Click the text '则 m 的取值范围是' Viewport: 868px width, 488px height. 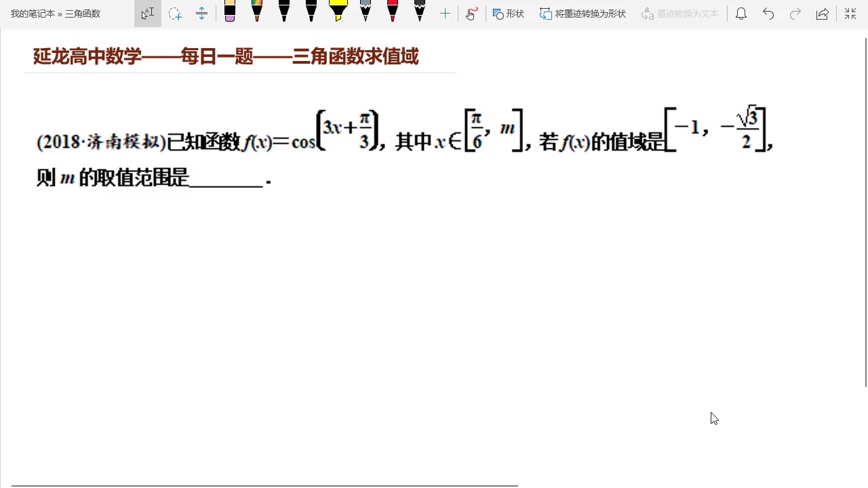point(113,178)
